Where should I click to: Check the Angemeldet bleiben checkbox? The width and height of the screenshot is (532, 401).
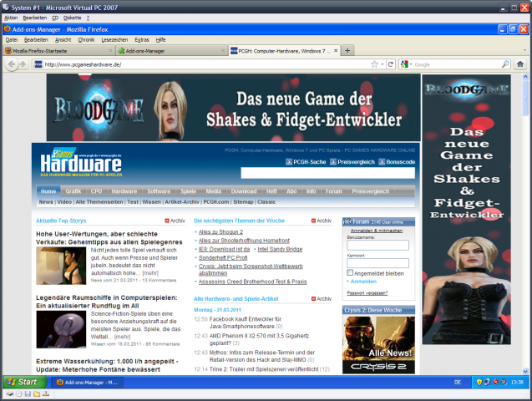pos(350,272)
